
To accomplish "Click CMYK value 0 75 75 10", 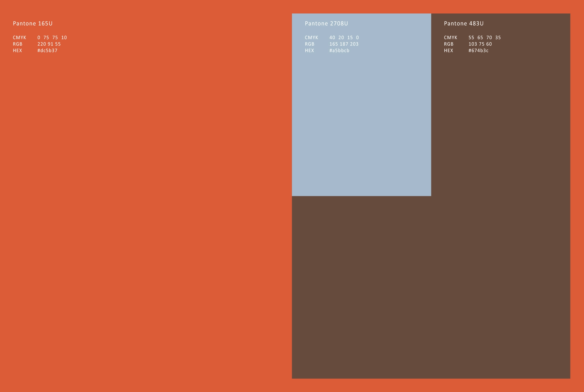I will tap(52, 38).
